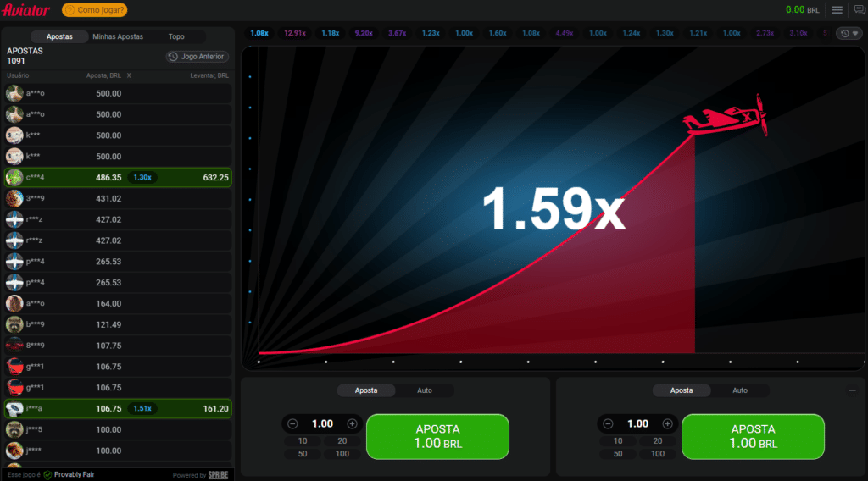868x481 pixels.
Task: Switch left bet panel to Auto mode
Action: [425, 390]
